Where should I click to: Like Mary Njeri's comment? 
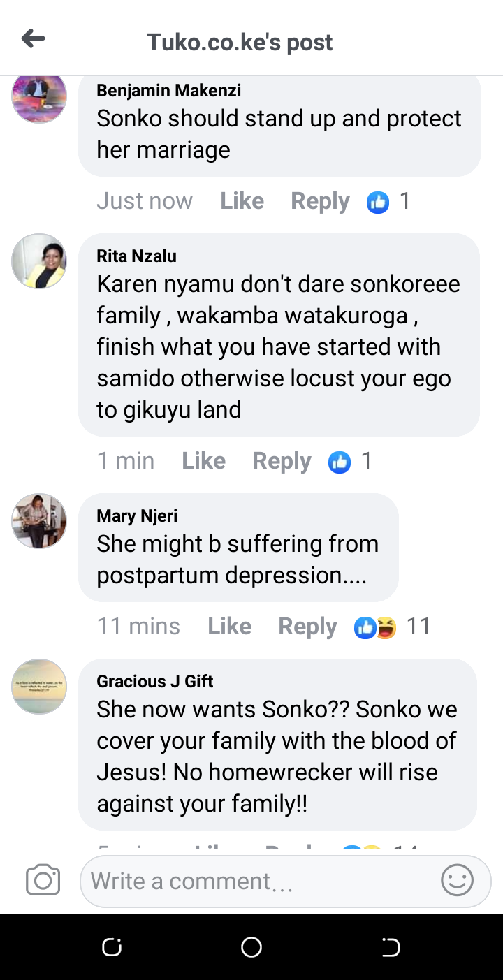pyautogui.click(x=229, y=627)
